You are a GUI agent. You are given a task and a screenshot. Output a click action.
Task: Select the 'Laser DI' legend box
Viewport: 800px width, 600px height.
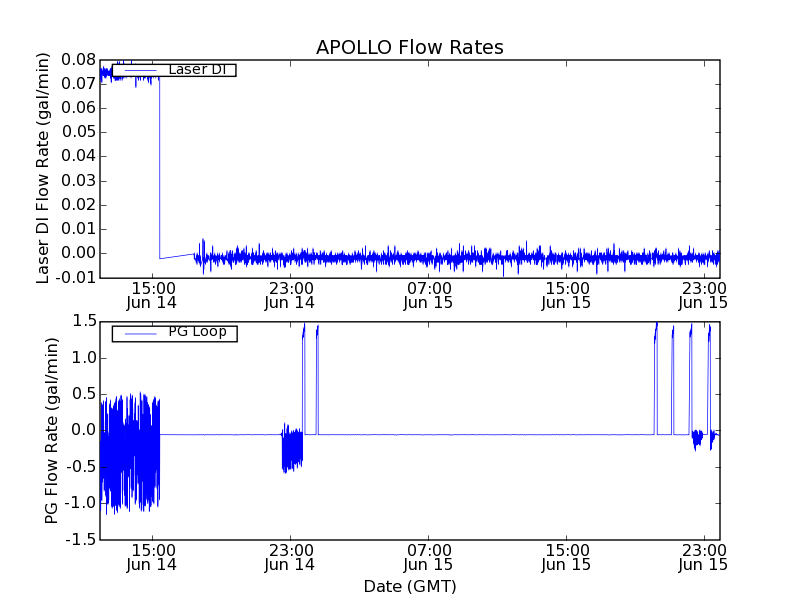pos(174,70)
